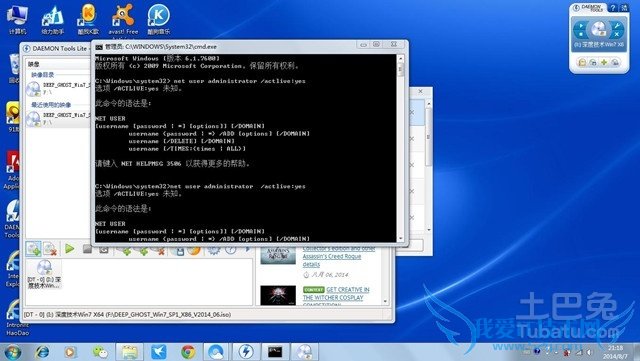Click the second icon in gadget bottom row
Screen dimensions: 640x361
tap(593, 62)
